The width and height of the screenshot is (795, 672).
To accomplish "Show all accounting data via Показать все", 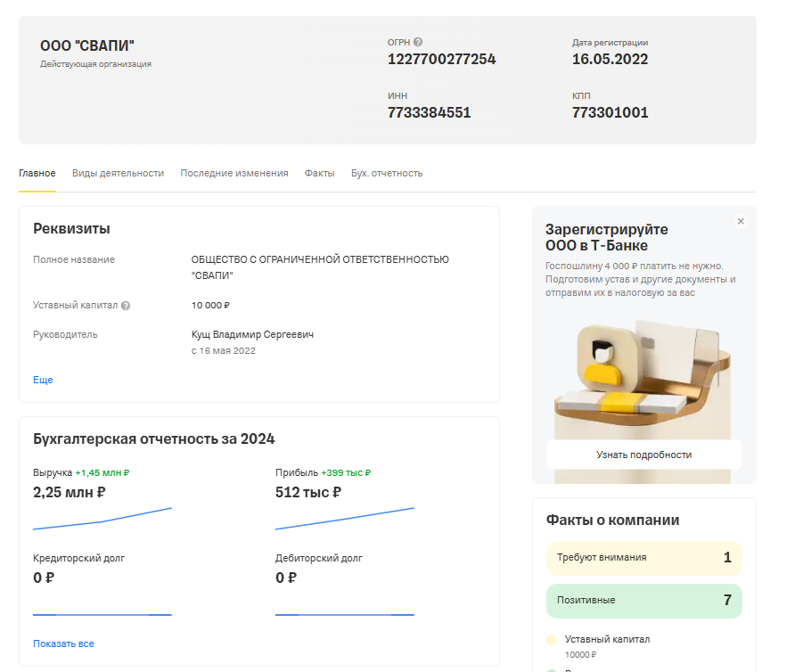I will click(x=63, y=643).
